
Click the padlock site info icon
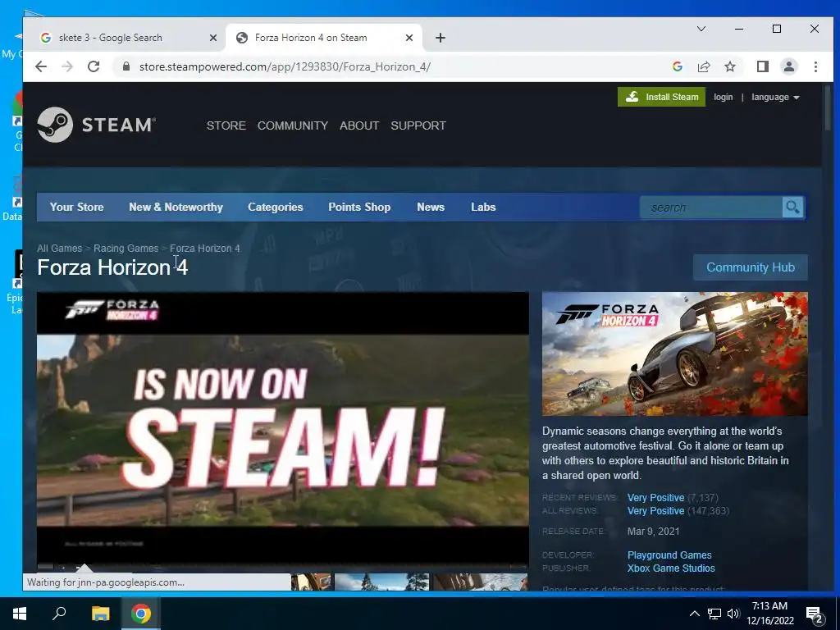click(x=126, y=66)
